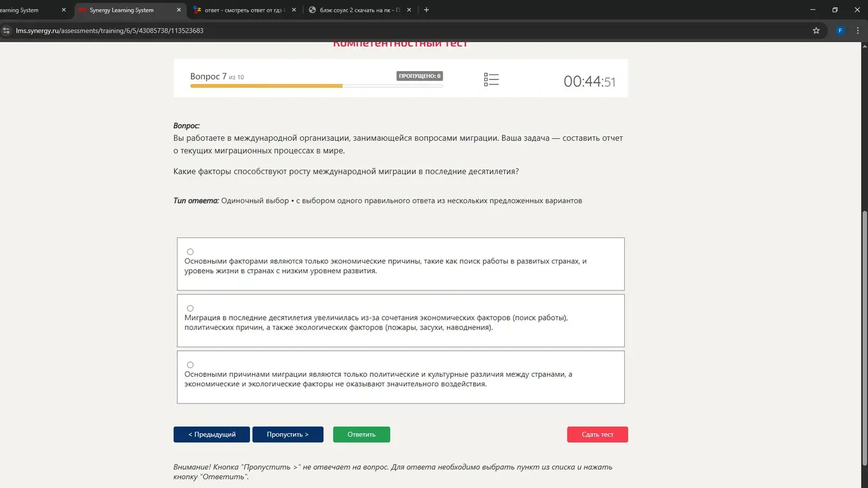Go back with the Предыдущий button
Viewport: 868px width, 488px height.
(212, 434)
